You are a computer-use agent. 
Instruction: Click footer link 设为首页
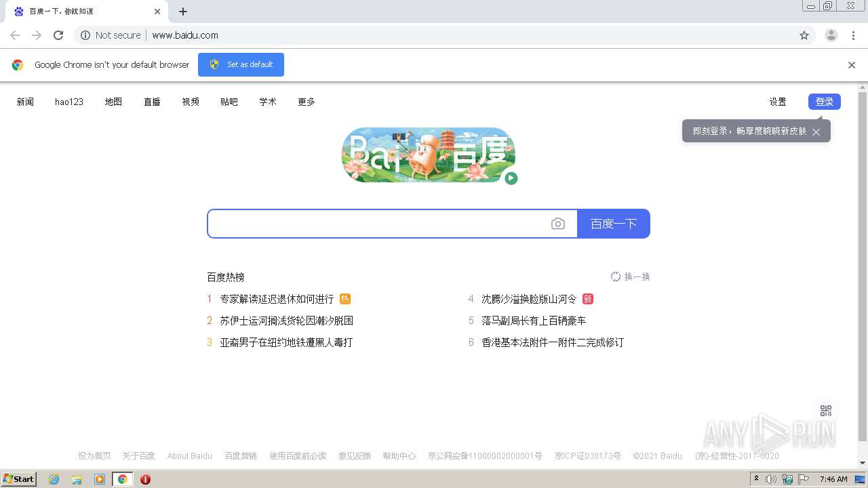[x=94, y=456]
